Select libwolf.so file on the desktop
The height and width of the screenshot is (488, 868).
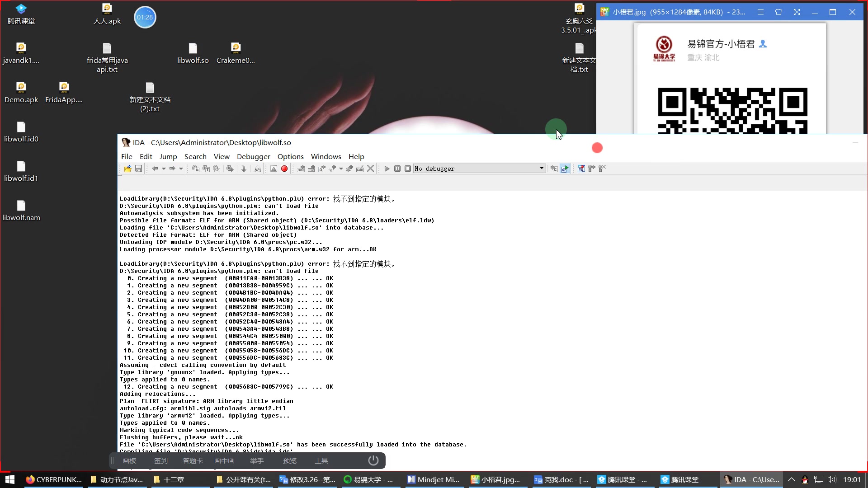pos(193,53)
